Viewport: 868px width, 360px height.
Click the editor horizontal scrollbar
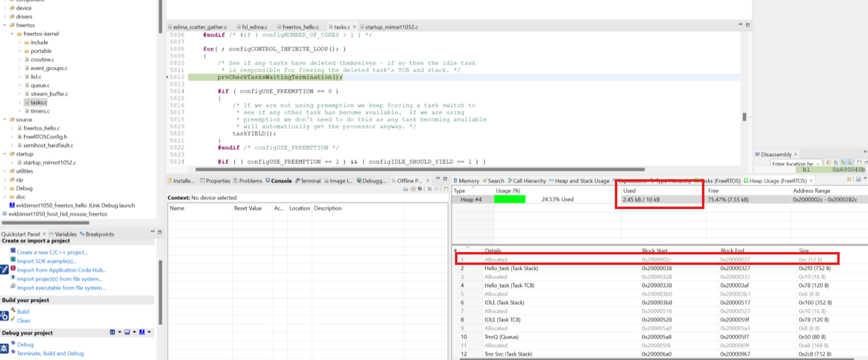click(420, 169)
